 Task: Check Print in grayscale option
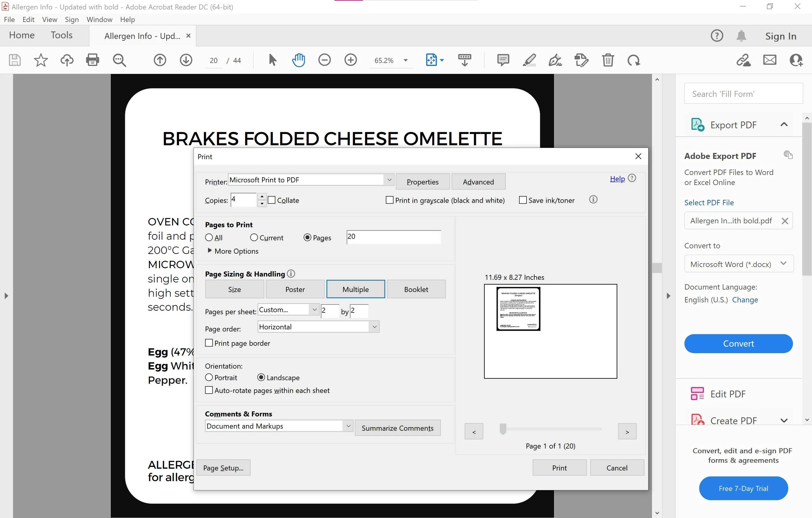click(x=389, y=200)
